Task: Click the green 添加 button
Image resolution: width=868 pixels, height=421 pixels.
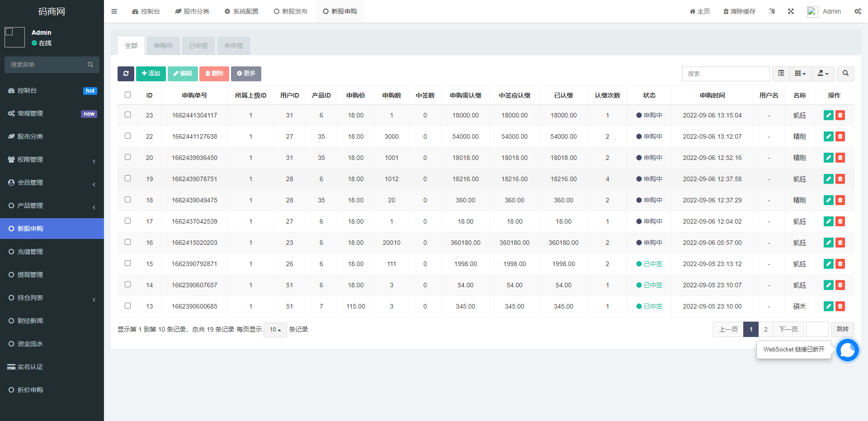Action: (151, 74)
